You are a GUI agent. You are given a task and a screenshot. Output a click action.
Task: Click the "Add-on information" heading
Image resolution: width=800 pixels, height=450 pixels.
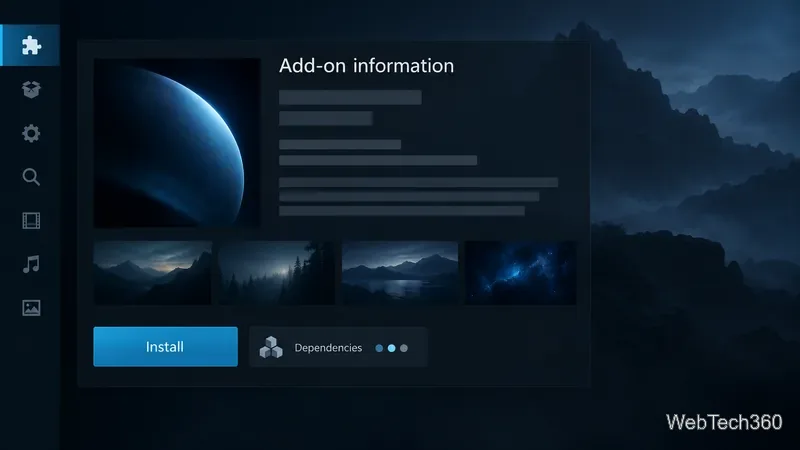[366, 66]
